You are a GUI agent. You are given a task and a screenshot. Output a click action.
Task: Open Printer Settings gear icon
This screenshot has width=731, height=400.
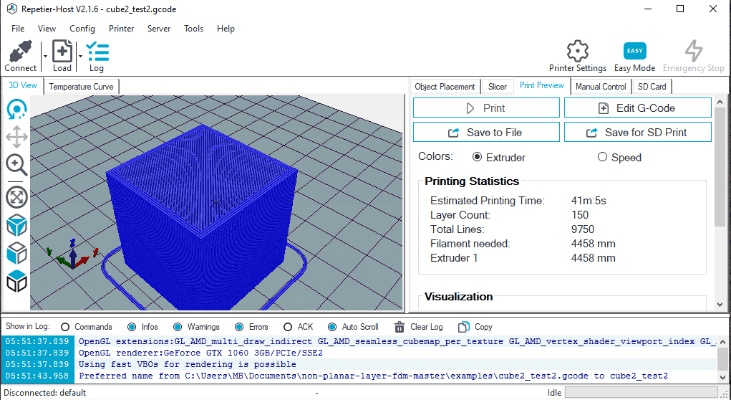577,54
